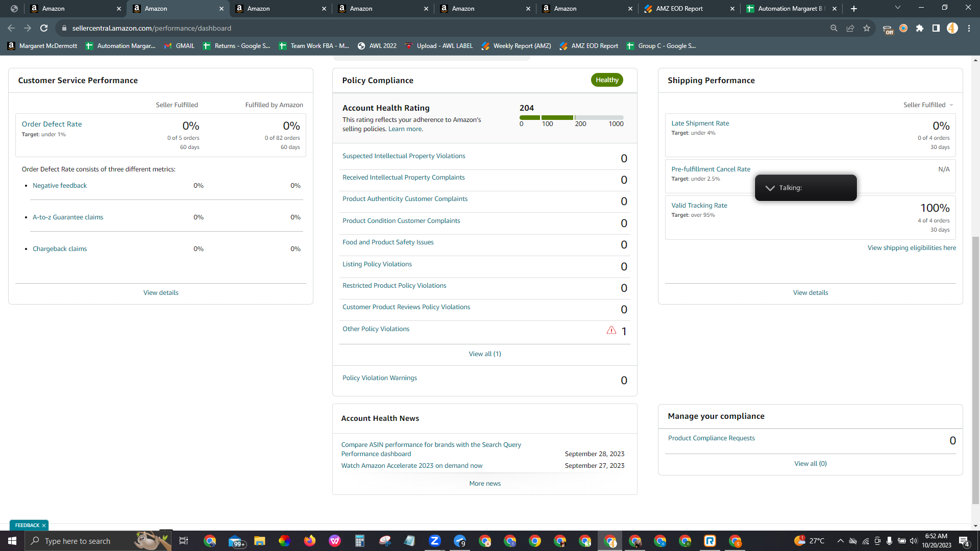Close the FEEDBACK tab with its X
The height and width of the screenshot is (551, 980).
pos(44,525)
